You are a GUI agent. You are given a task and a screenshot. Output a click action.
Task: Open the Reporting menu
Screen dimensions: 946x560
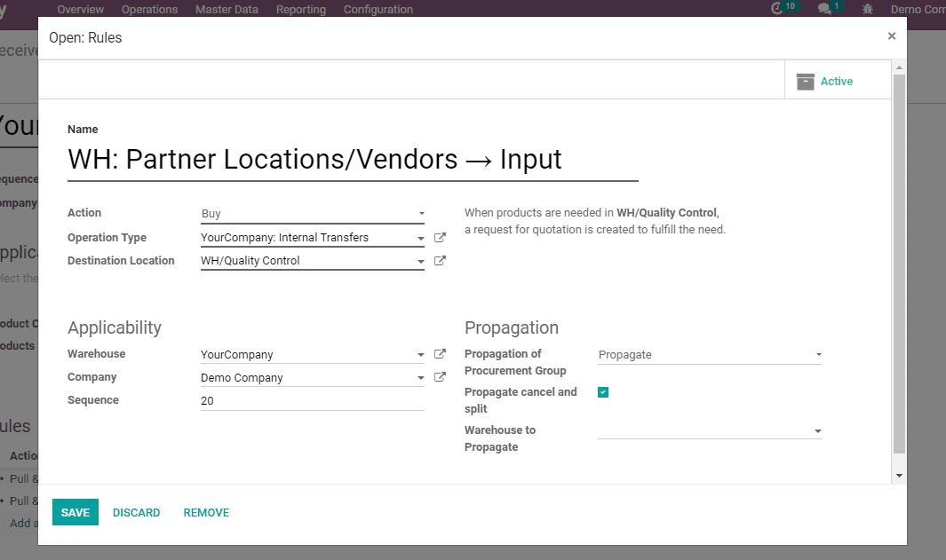pos(301,9)
